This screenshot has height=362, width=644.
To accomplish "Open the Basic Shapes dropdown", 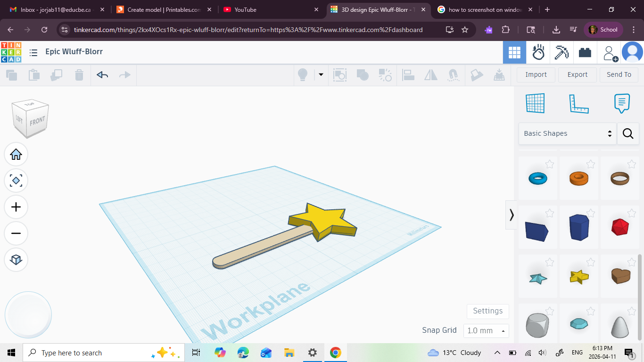I will point(568,133).
